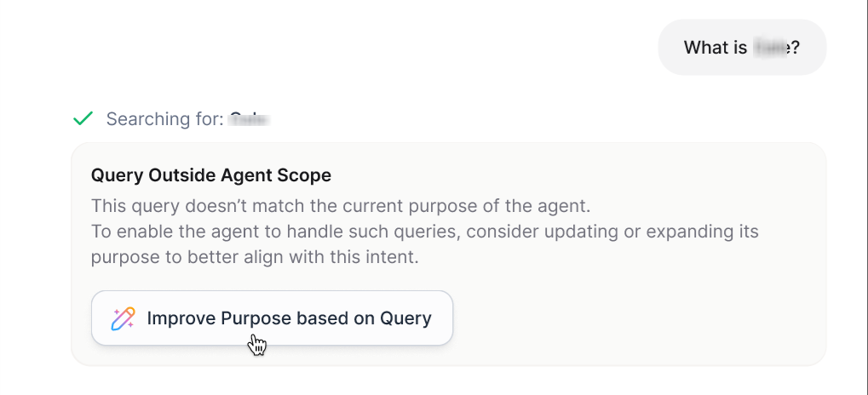Click the "Searching for:" status label
868x395 pixels.
point(164,118)
